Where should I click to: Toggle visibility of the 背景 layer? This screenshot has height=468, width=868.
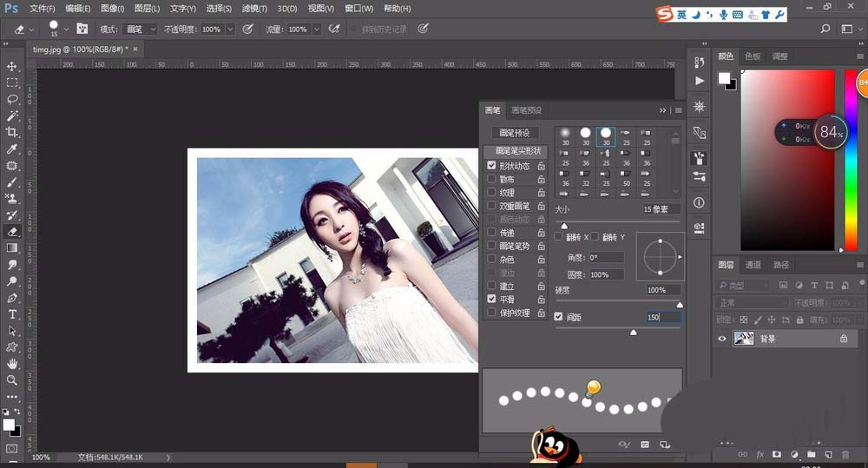coord(721,339)
